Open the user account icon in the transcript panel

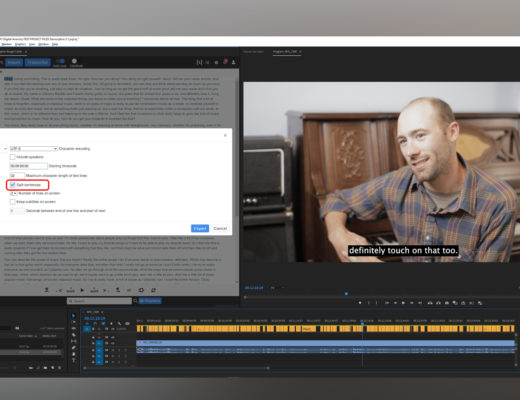coord(233,62)
